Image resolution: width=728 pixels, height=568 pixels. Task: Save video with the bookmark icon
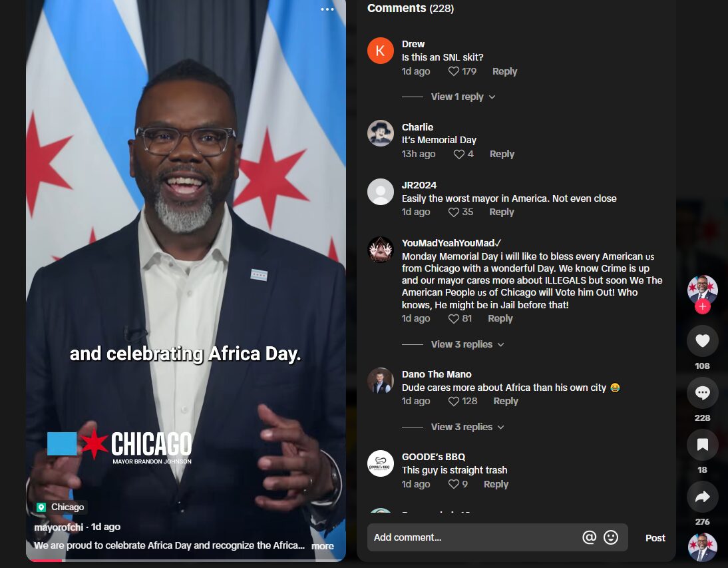(702, 445)
